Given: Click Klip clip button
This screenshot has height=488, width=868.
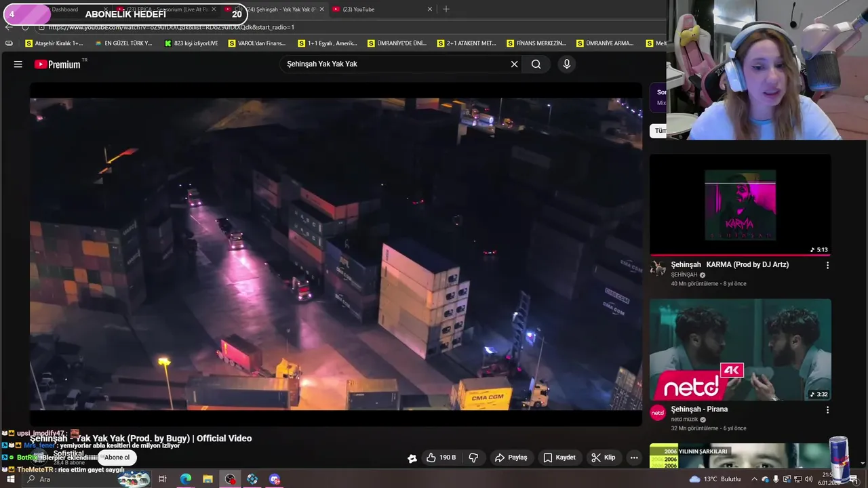Looking at the screenshot, I should click(603, 457).
